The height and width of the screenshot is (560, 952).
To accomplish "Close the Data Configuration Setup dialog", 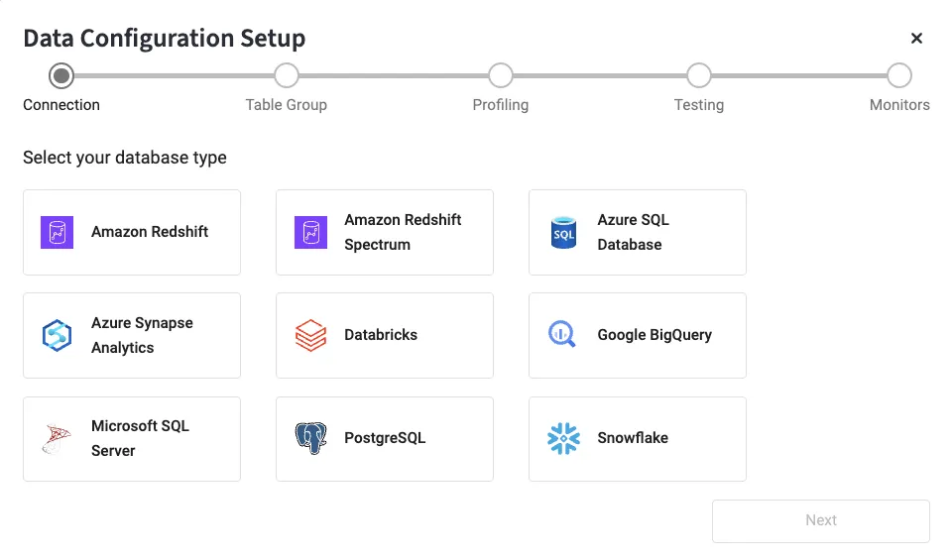I will [x=916, y=39].
